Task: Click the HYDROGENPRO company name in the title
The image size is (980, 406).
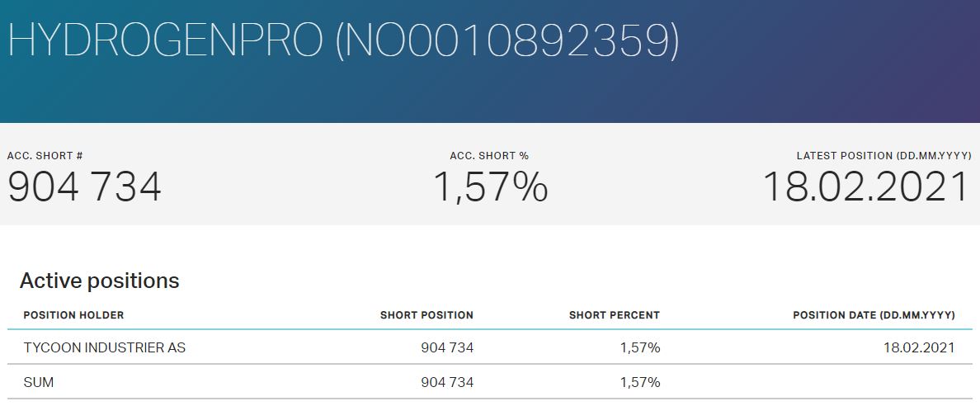Action: coord(165,39)
